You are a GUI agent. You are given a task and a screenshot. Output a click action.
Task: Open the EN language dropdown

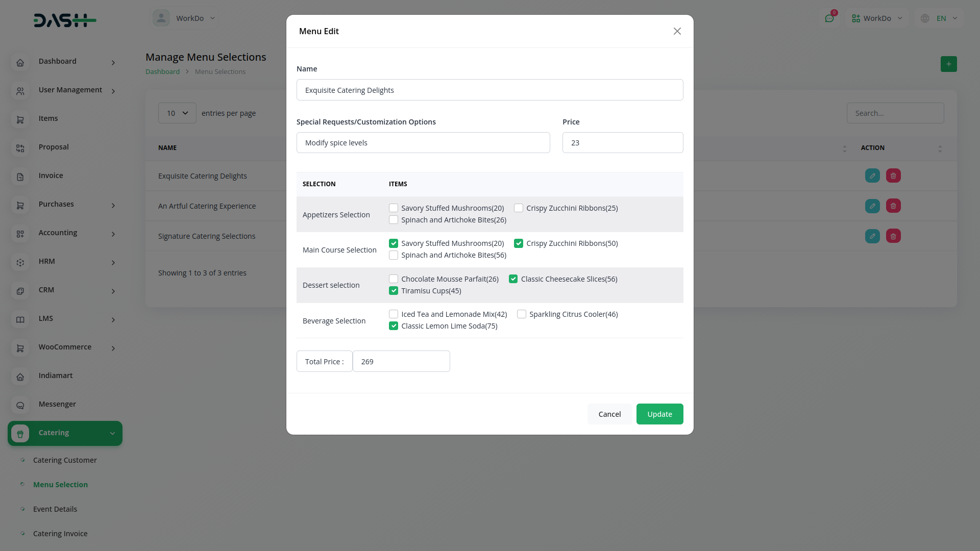941,18
